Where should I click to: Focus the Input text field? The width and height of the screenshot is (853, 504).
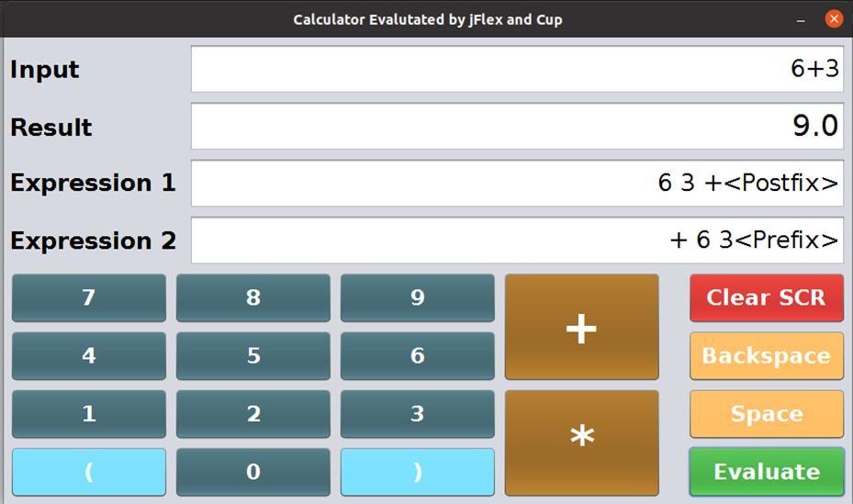[517, 70]
